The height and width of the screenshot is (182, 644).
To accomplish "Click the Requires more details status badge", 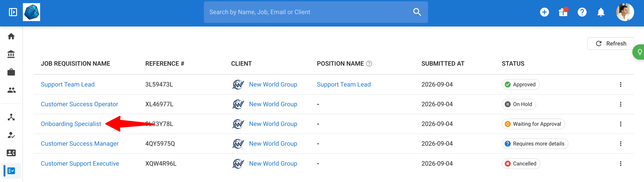I will click(x=535, y=144).
